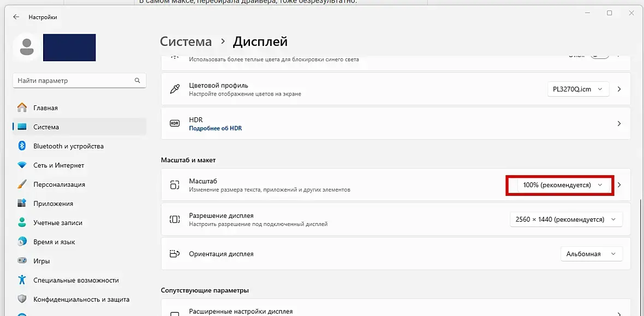Open Время и язык settings

tap(53, 242)
